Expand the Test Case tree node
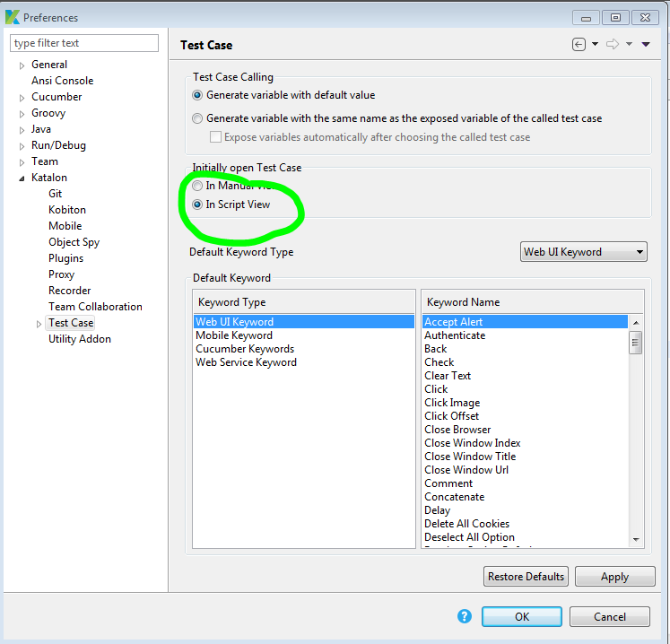The width and height of the screenshot is (670, 644). tap(39, 324)
